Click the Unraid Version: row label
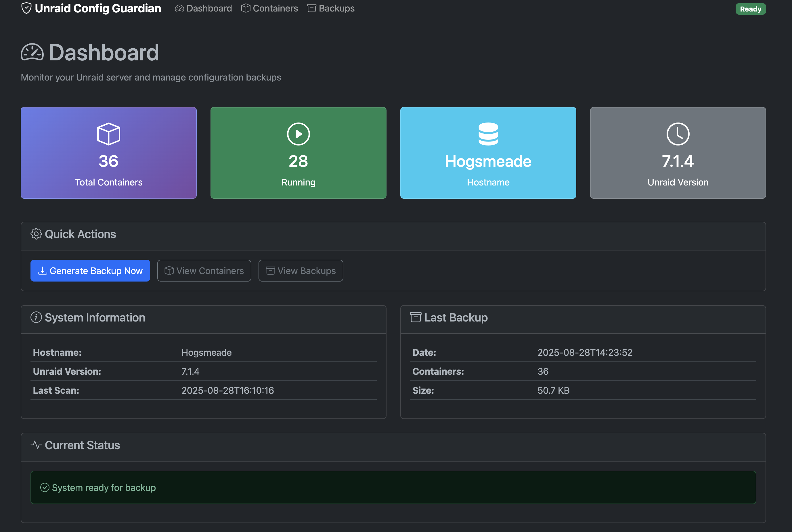This screenshot has height=532, width=792. click(x=67, y=372)
